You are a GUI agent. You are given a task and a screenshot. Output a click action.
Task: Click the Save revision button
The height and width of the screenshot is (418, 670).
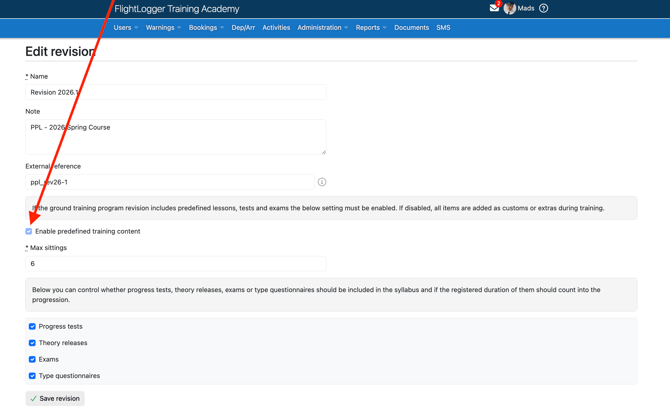[55, 398]
